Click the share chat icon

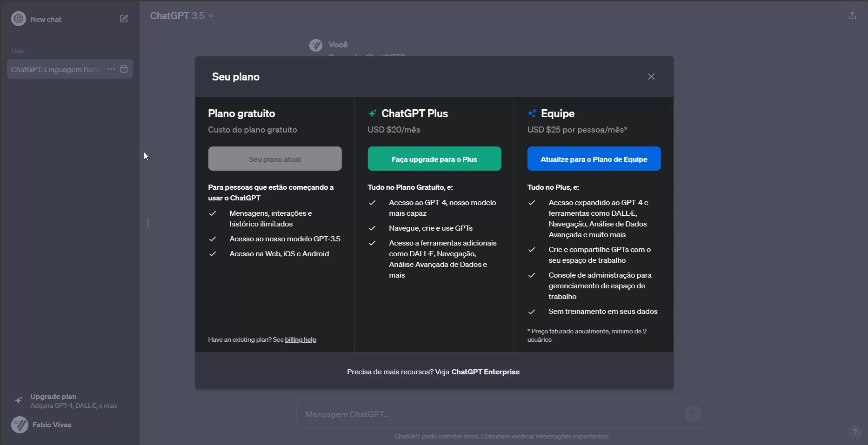pyautogui.click(x=852, y=15)
